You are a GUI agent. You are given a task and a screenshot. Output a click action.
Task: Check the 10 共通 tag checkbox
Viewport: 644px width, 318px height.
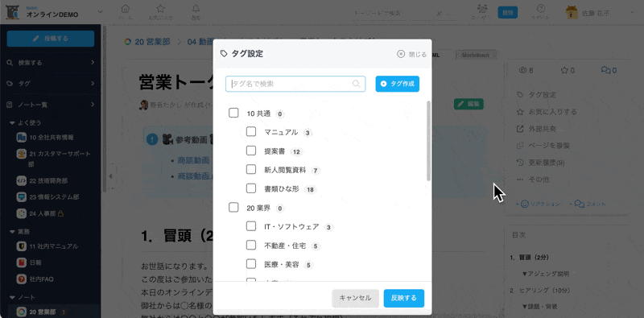click(x=233, y=113)
